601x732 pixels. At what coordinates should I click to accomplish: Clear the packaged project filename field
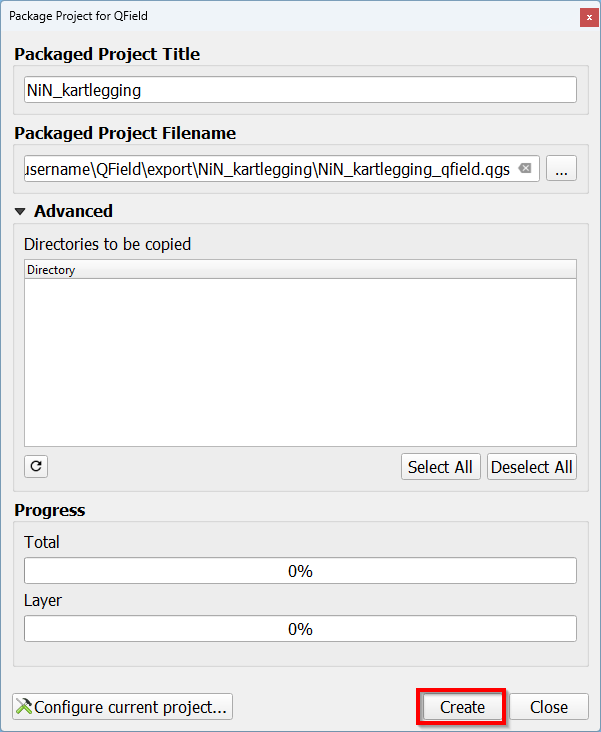[525, 169]
